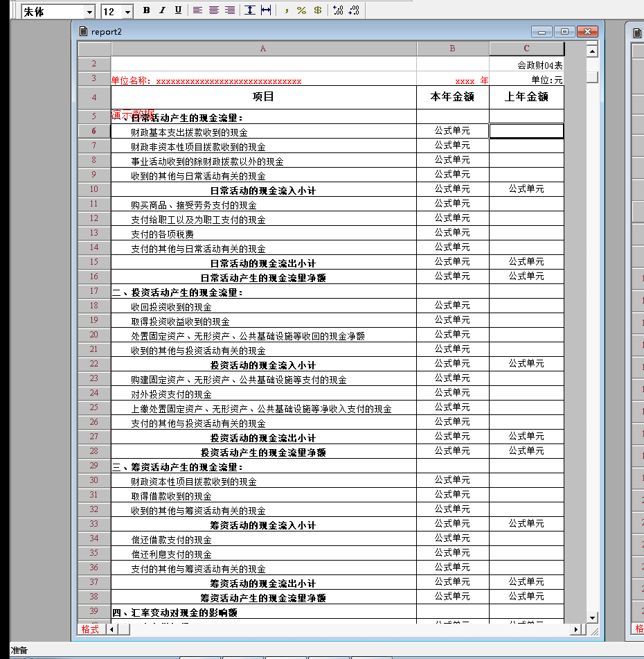The width and height of the screenshot is (644, 659).
Task: Open the font size dropdown
Action: [x=127, y=12]
